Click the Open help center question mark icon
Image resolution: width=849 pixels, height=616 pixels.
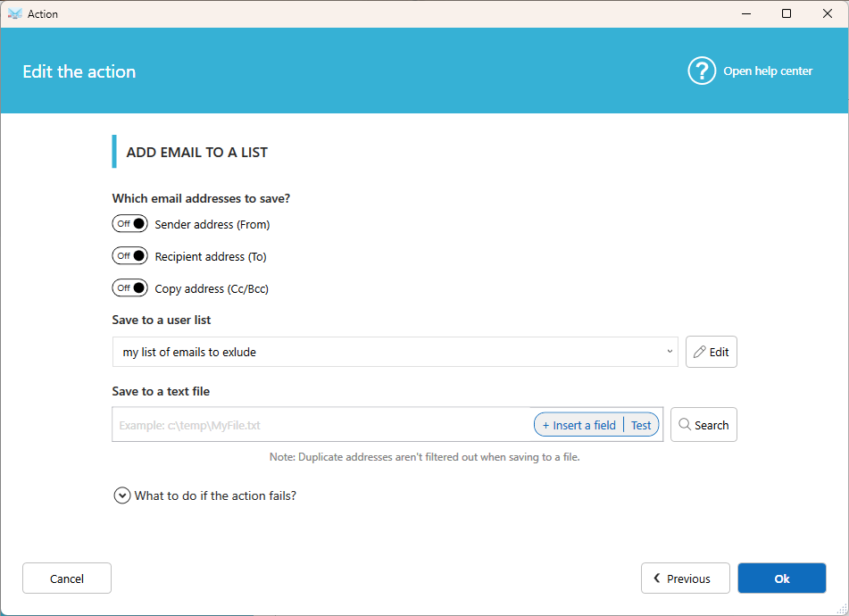tap(701, 71)
